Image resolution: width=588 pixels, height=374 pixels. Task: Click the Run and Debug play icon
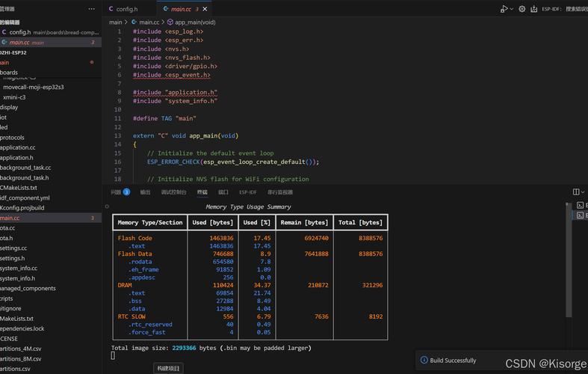(504, 9)
